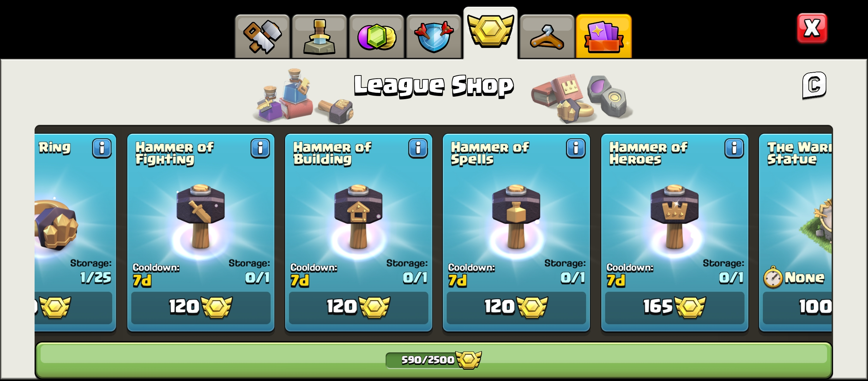Show info for Hammer of Building

418,148
